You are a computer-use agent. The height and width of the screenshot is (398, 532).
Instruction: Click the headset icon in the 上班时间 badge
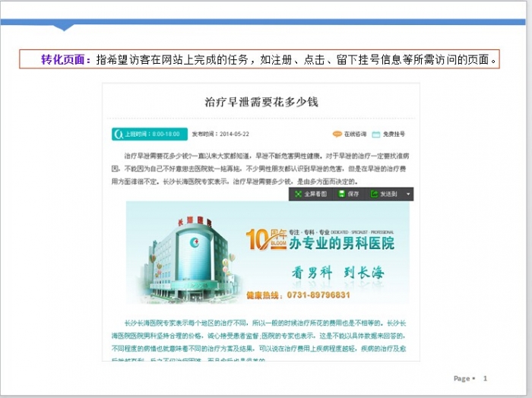point(119,134)
